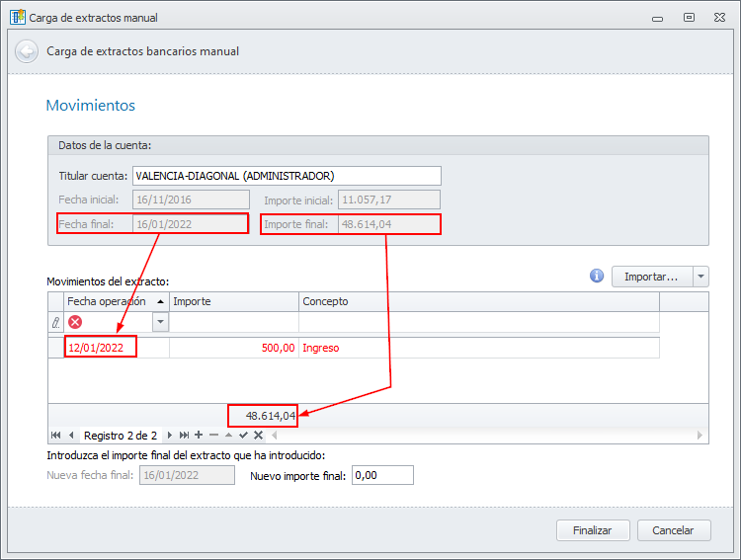This screenshot has height=560, width=741.
Task: Click the blue information icon
Action: [597, 277]
